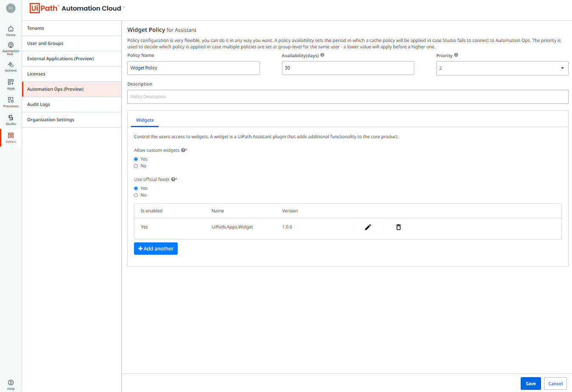The image size is (572, 392).
Task: Open Automation Hub in sidebar
Action: pos(11,48)
